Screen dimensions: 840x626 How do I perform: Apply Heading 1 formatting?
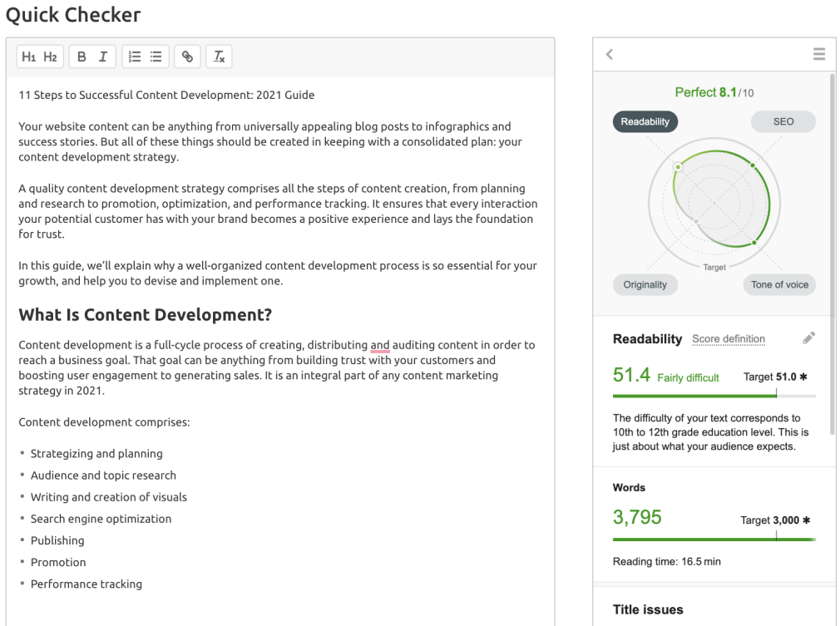[28, 57]
